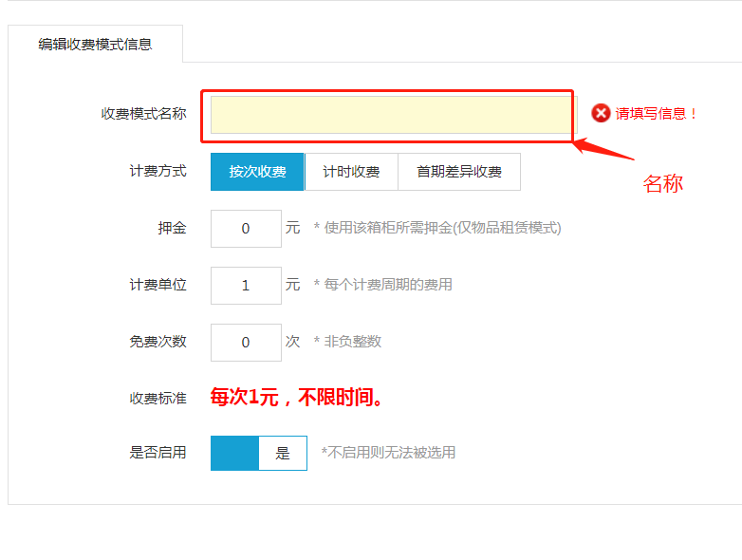Click the 请填写信息 error message

point(656,114)
